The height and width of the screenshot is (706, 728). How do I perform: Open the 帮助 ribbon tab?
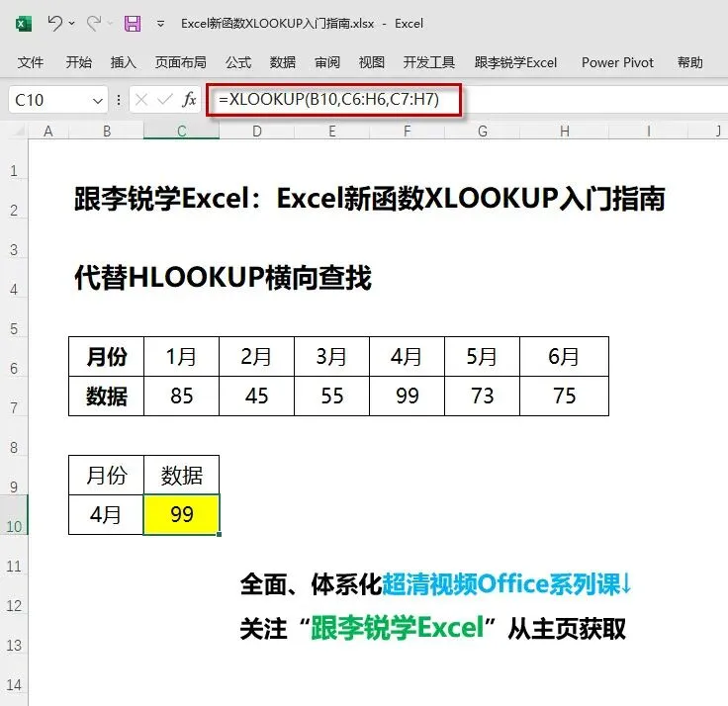pyautogui.click(x=690, y=62)
